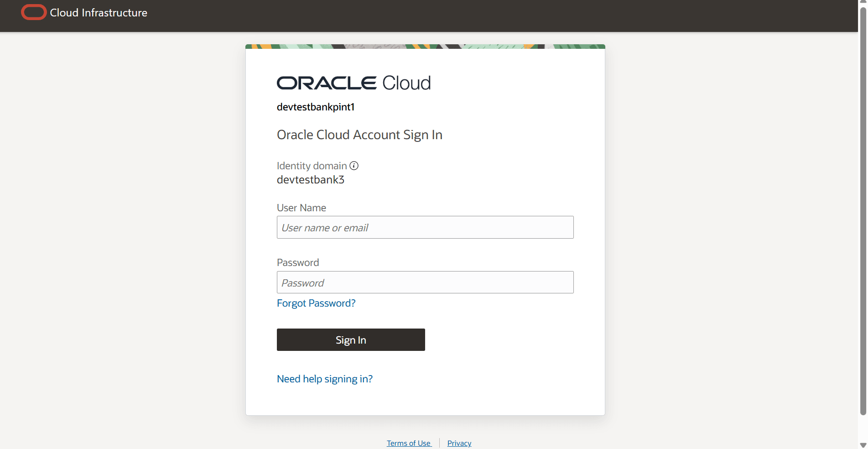Screen dimensions: 868x449
Task: Click the Cloud Infrastructure header title
Action: [99, 13]
